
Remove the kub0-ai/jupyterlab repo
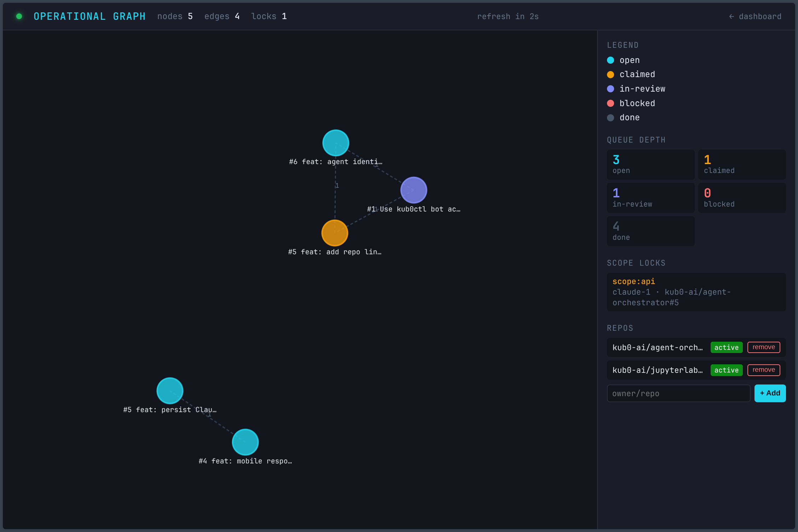(763, 370)
